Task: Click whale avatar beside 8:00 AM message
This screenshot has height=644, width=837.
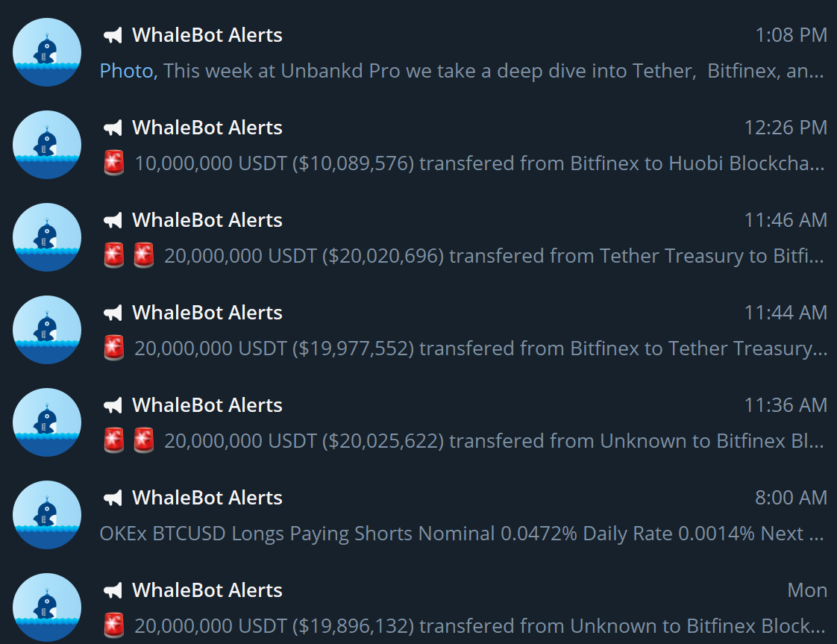Action: pyautogui.click(x=47, y=515)
